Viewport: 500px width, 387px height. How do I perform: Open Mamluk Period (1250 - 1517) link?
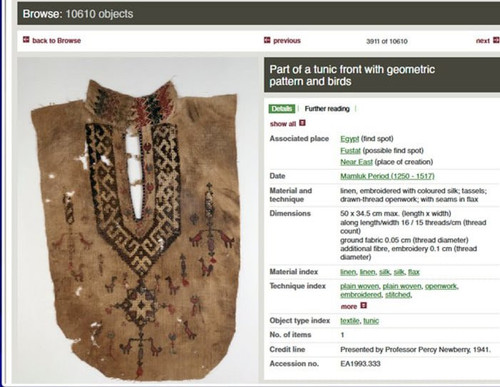tap(387, 176)
